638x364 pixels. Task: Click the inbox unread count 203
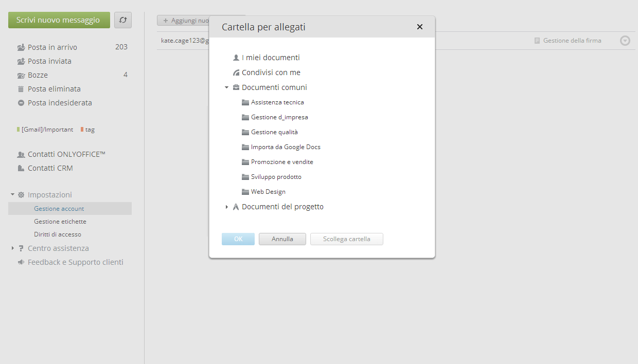point(121,47)
